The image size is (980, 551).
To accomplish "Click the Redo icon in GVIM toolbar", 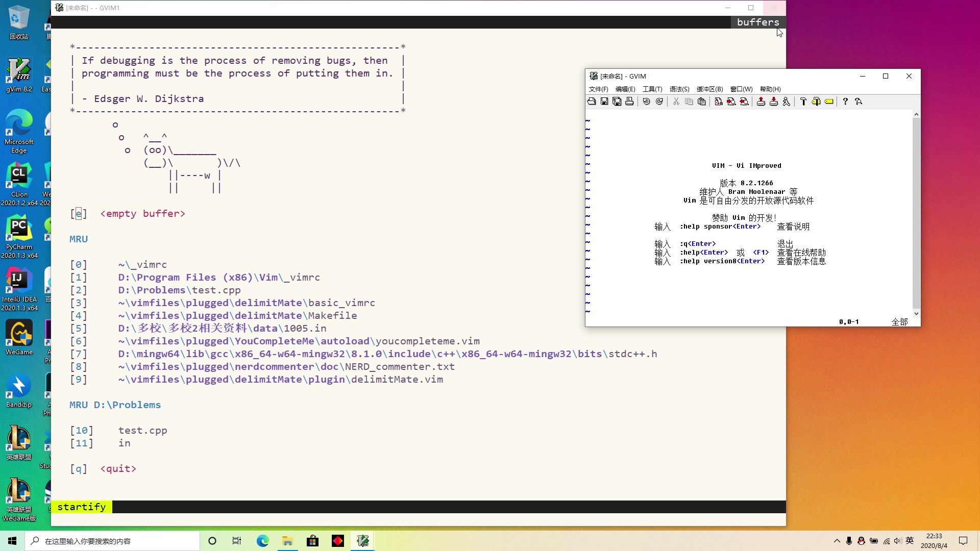I will pos(659,102).
